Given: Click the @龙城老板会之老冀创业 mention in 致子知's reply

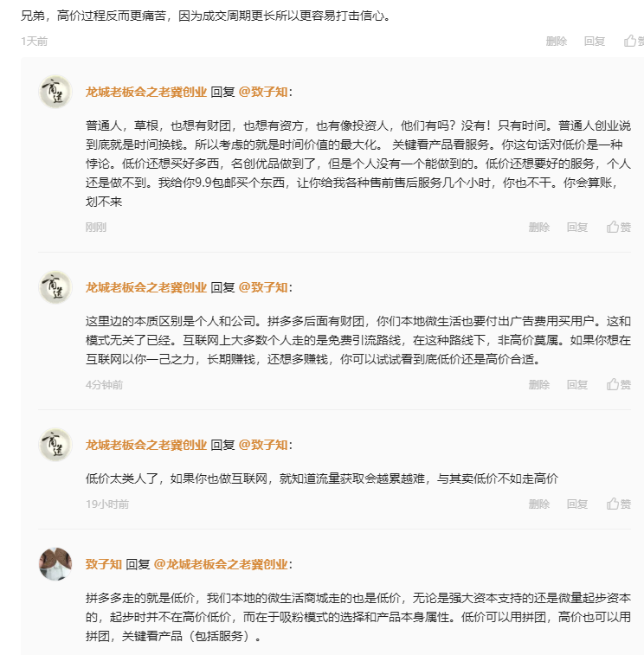Looking at the screenshot, I should point(221,563).
